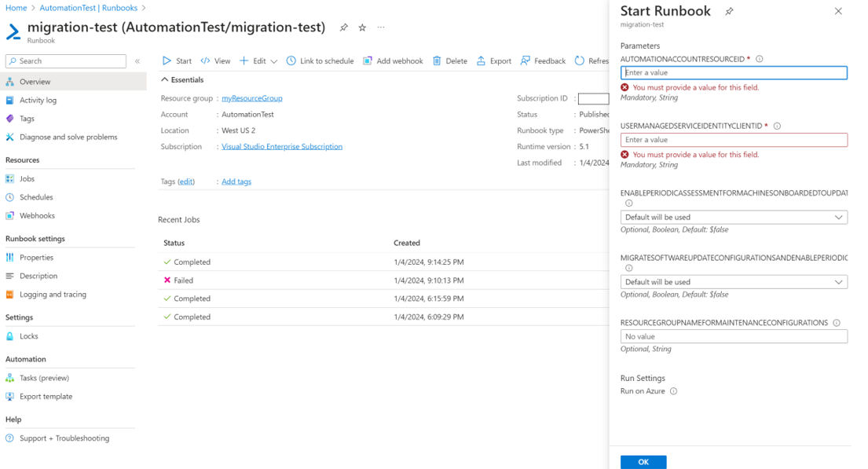Image resolution: width=868 pixels, height=469 pixels.
Task: Click info icon next to RESOURCEGROUPNAMEFORMAINTENANCECONFIGURATIONS
Action: pos(837,322)
